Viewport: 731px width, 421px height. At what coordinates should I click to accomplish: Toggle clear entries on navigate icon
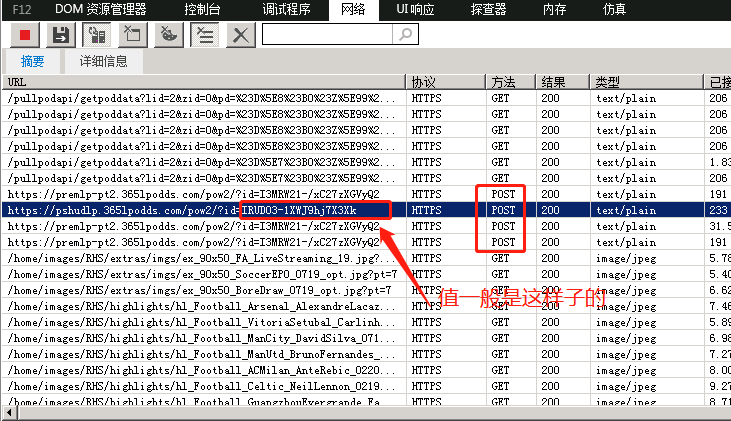pyautogui.click(x=204, y=35)
